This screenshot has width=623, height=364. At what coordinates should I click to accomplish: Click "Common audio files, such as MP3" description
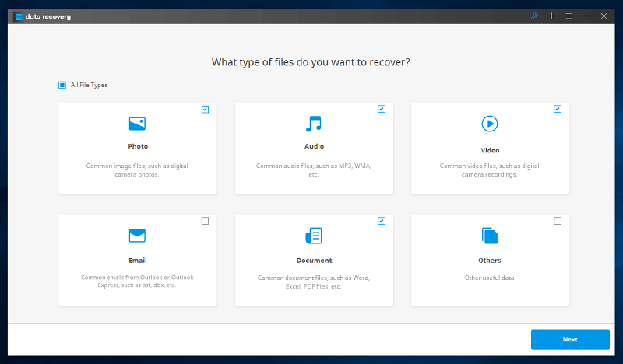[x=314, y=170]
